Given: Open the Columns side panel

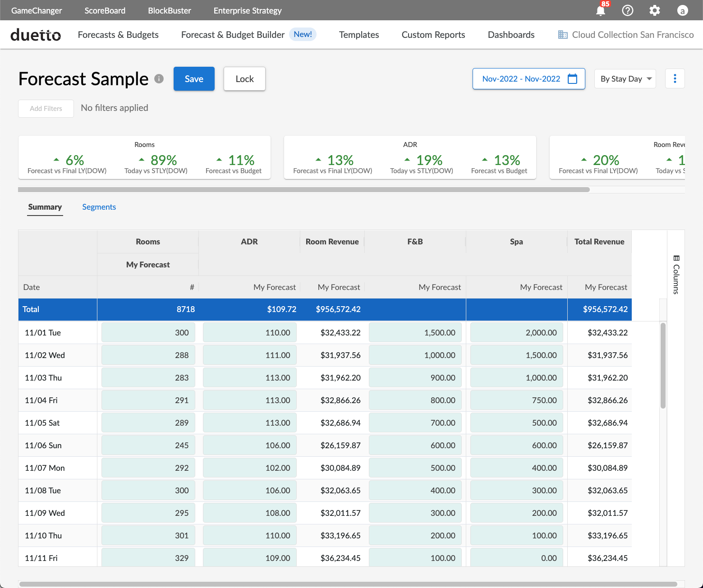Looking at the screenshot, I should coord(675,275).
